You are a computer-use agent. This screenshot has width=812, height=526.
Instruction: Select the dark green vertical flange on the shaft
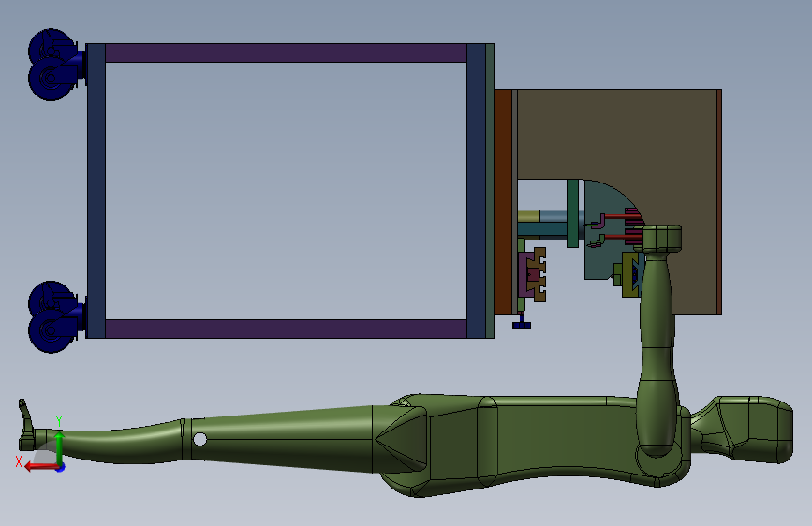click(572, 213)
